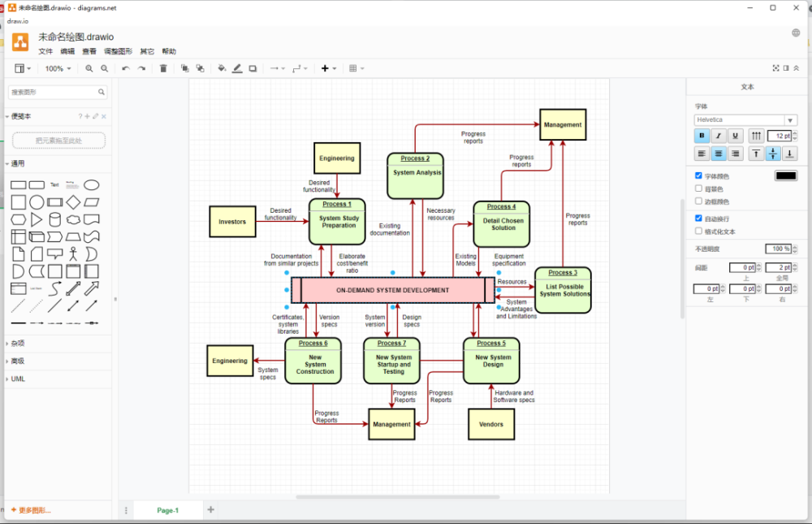Switch to the Page-1 tab
This screenshot has width=812, height=524.
[x=168, y=510]
